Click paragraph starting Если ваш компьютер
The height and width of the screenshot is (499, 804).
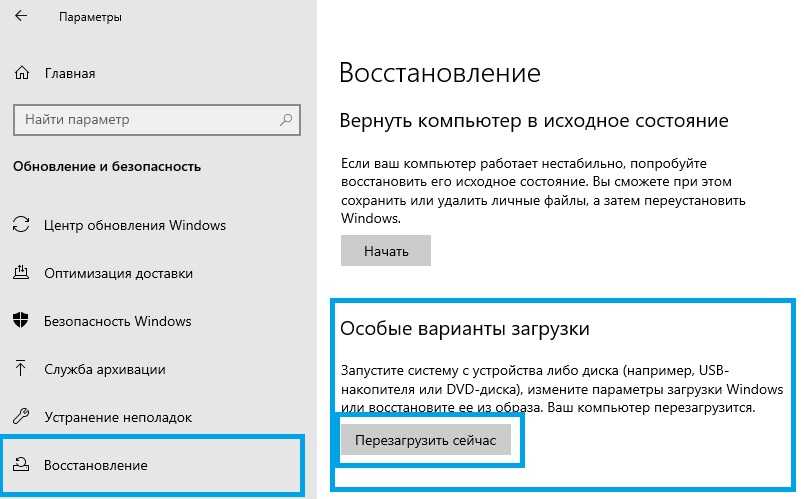(x=543, y=191)
